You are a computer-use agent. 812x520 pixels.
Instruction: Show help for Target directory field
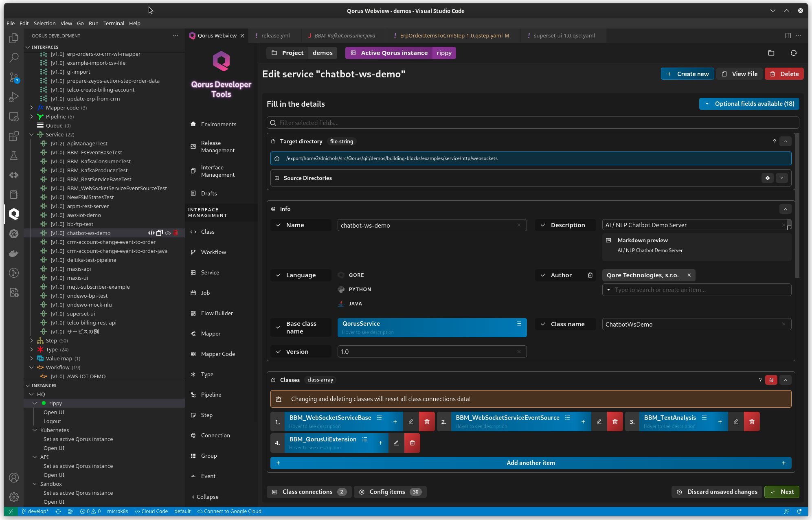coord(774,141)
